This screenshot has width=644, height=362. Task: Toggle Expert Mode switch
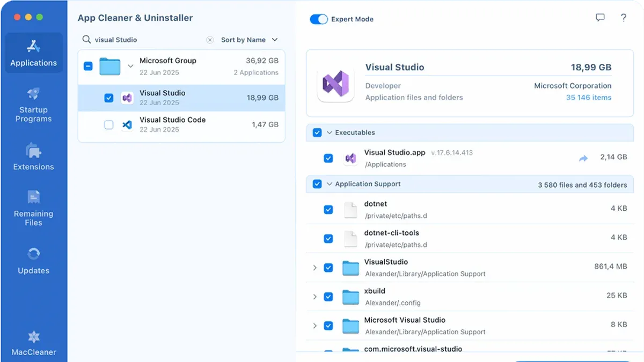[319, 19]
